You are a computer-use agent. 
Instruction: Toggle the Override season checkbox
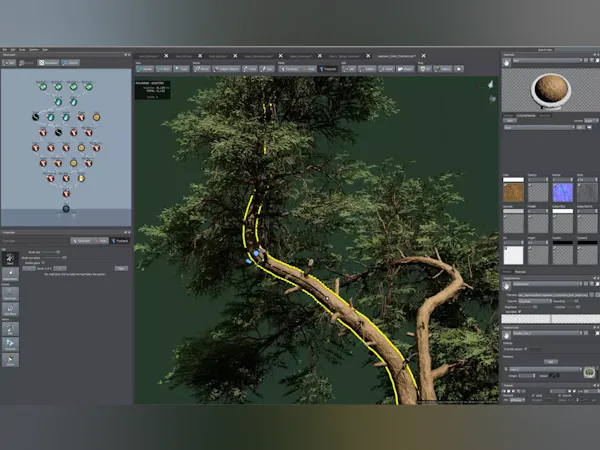click(x=525, y=349)
